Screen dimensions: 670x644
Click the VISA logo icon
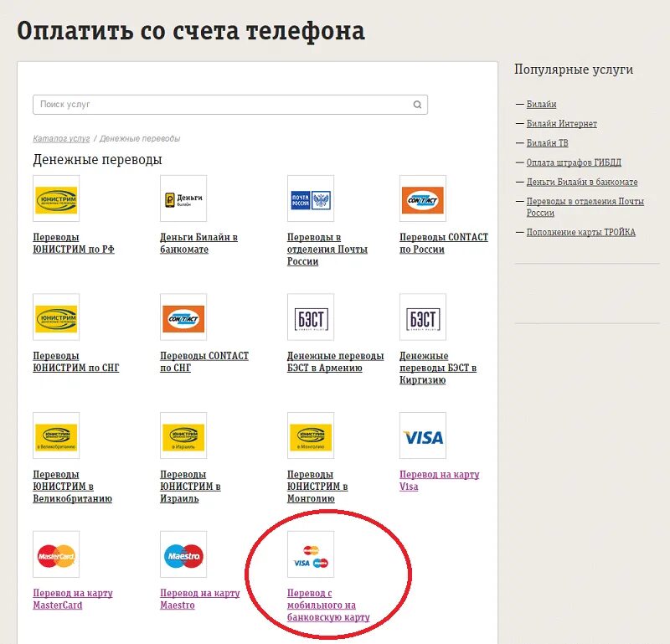pos(423,435)
